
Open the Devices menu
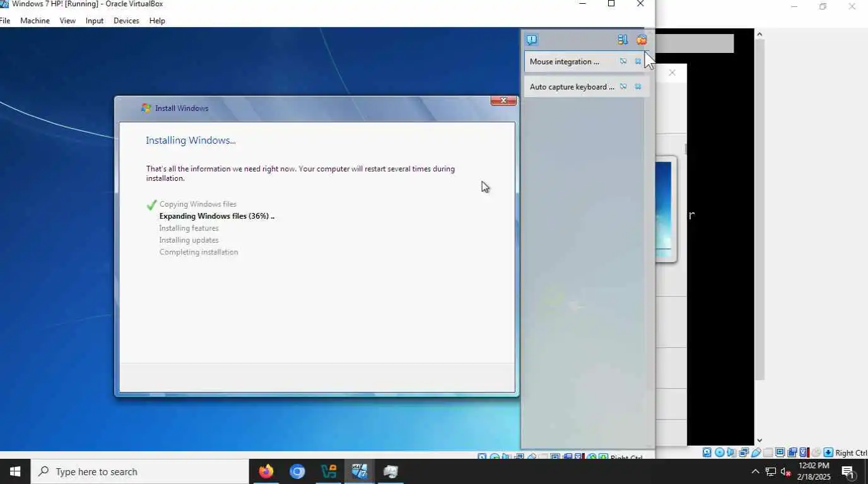pyautogui.click(x=126, y=21)
